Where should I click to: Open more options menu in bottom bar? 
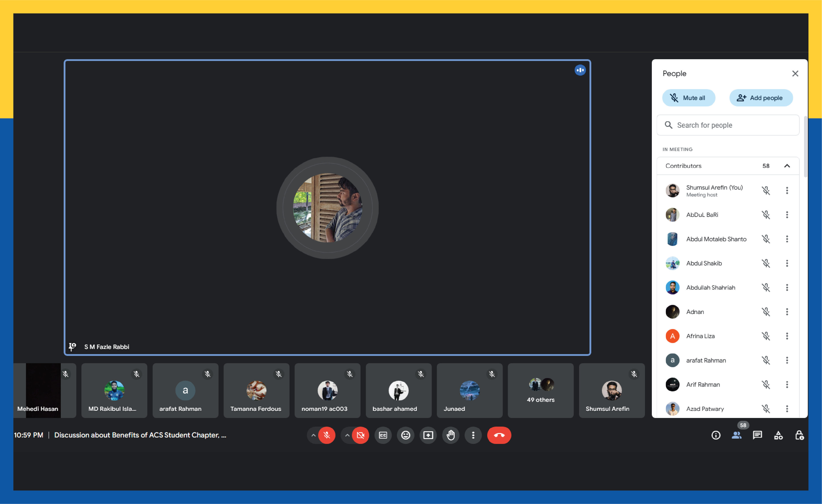[473, 435]
